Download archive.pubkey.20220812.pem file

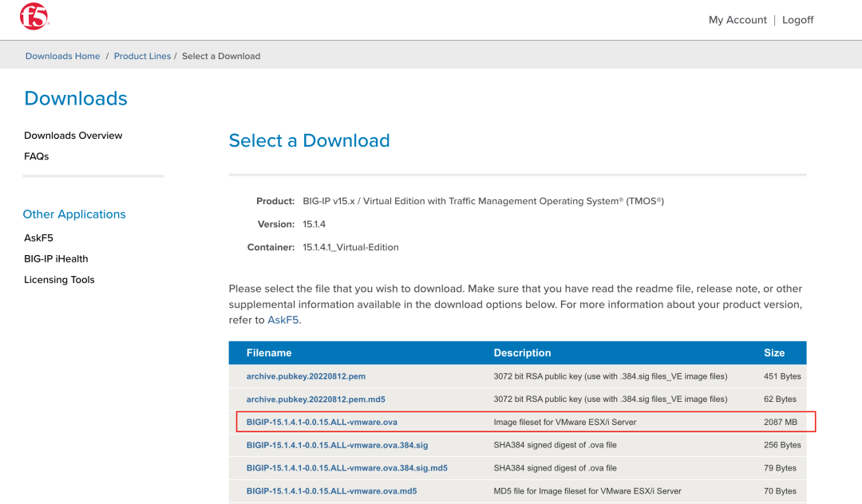click(x=306, y=376)
